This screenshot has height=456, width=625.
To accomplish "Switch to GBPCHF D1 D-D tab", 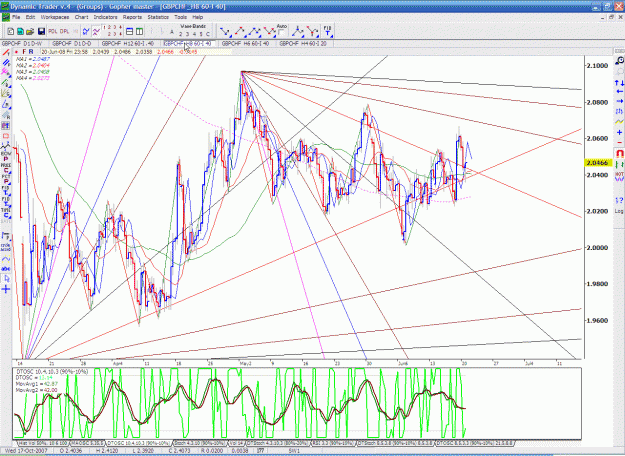I will (72, 43).
